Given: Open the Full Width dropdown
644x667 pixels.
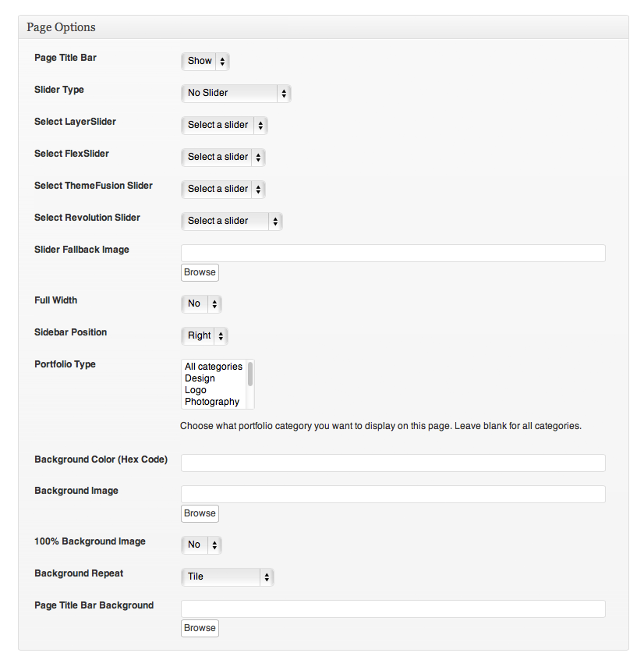Looking at the screenshot, I should 201,303.
